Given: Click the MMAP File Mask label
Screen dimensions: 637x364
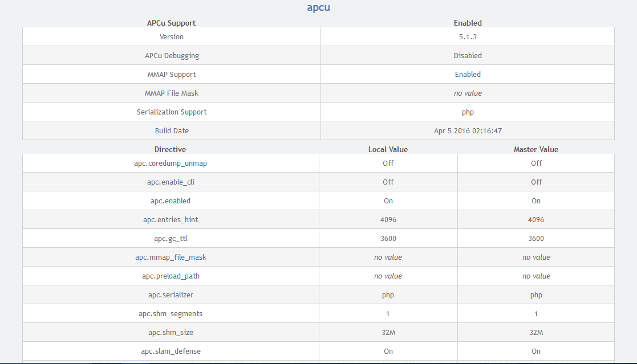Looking at the screenshot, I should click(172, 93).
